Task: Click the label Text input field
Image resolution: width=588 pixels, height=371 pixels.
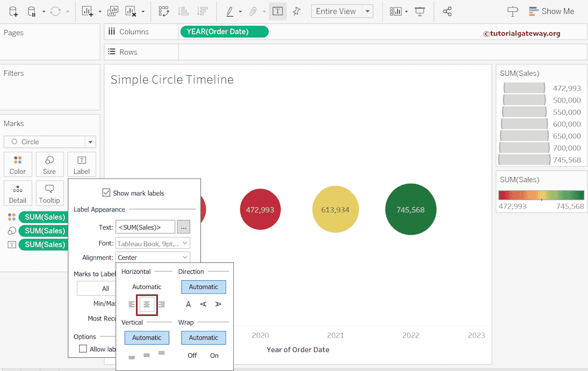Action: pos(145,227)
